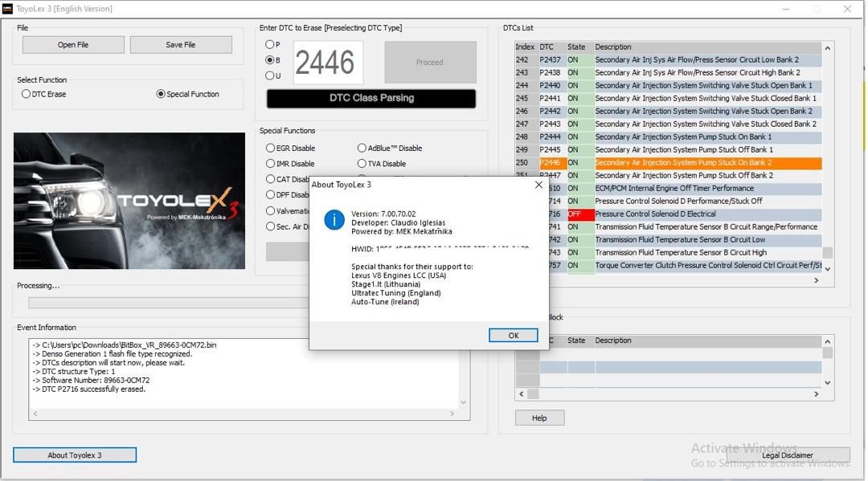Choose the TVA Disable option
The image size is (868, 481).
click(x=362, y=164)
